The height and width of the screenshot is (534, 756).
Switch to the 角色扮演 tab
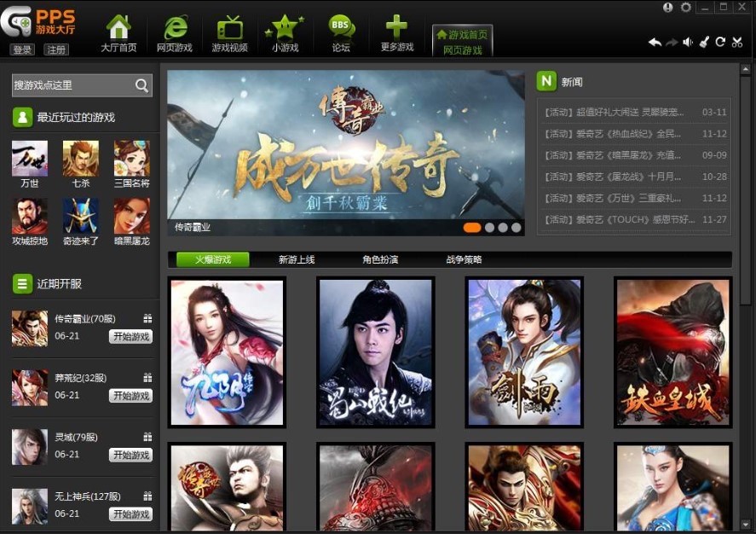tap(380, 259)
